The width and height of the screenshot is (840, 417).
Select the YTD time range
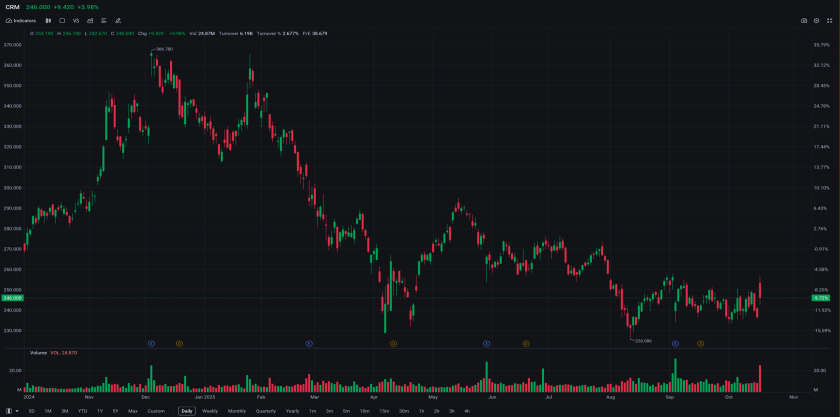(x=82, y=411)
